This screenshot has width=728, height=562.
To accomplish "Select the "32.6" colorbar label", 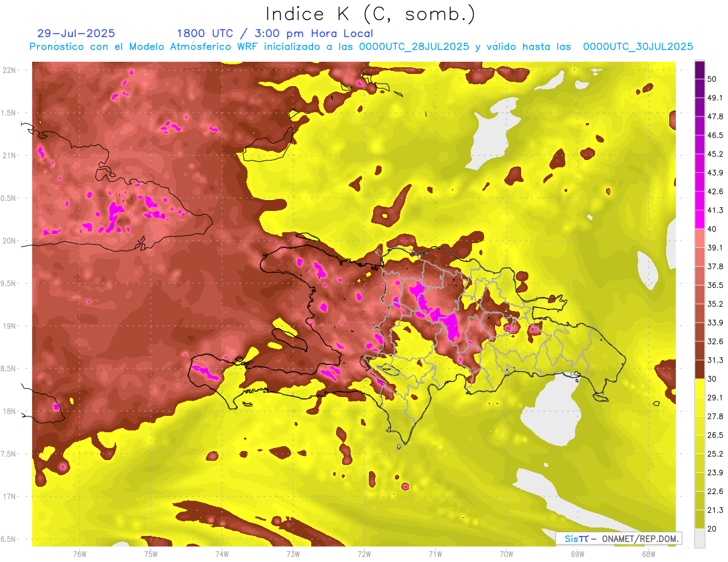I will coord(715,341).
